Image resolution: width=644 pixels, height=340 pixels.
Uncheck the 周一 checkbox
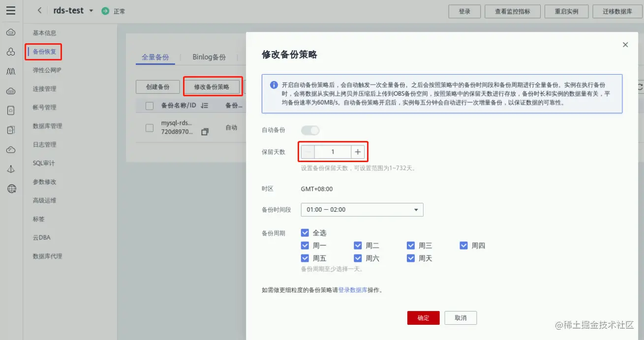[x=305, y=246]
